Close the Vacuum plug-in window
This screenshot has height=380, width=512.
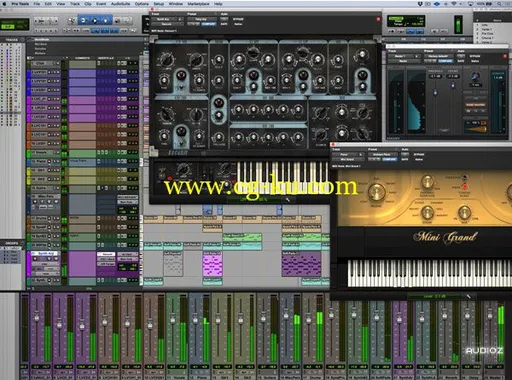[x=152, y=10]
